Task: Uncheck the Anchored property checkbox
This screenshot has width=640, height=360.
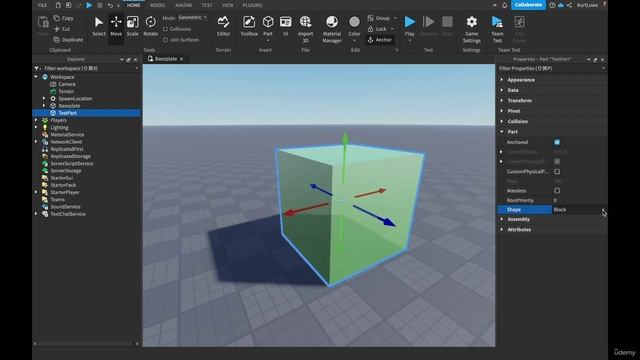Action: 557,142
